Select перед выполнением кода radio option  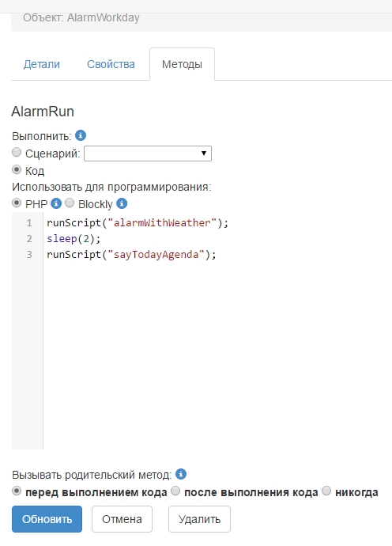point(17,491)
